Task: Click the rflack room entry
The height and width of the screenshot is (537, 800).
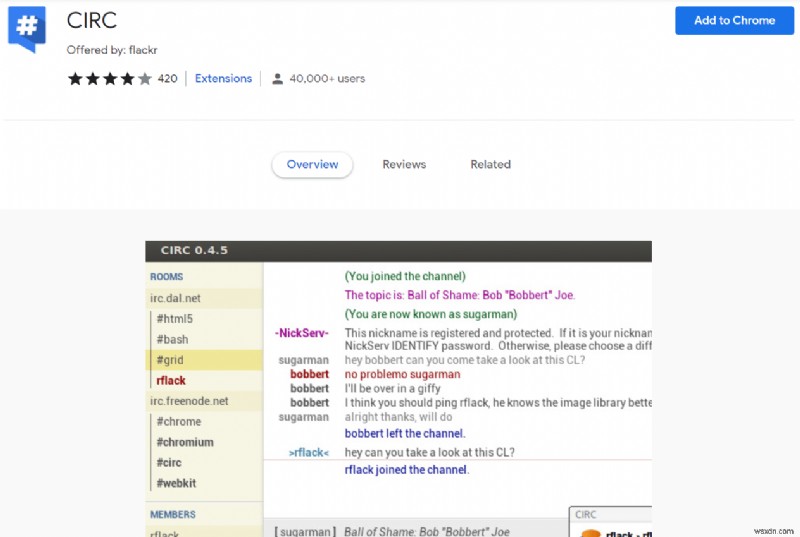Action: pyautogui.click(x=171, y=380)
